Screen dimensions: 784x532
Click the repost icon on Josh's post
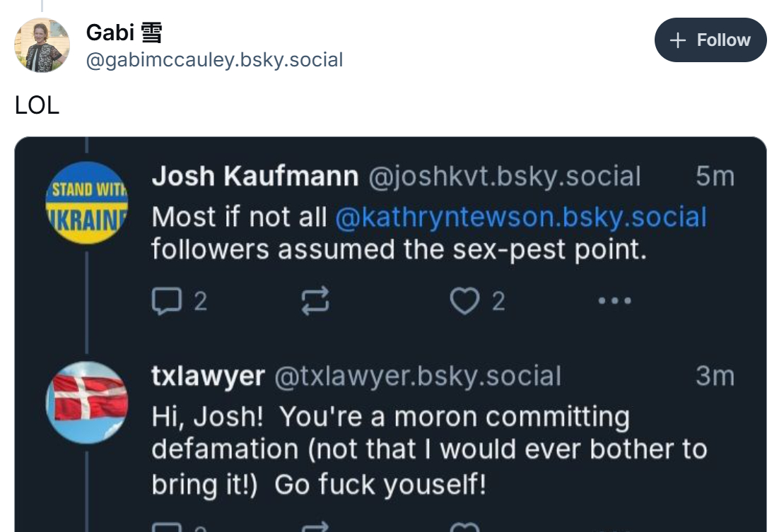[315, 302]
